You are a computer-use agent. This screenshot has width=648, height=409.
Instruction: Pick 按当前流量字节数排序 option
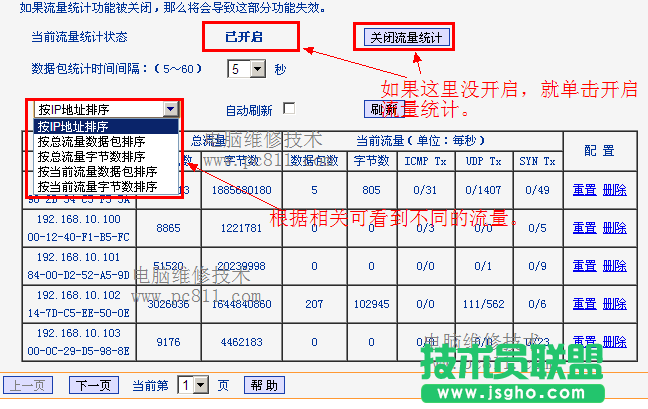(98, 186)
